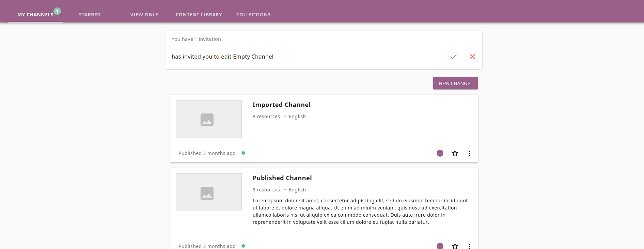Screen dimensions: 644x249
Task: Star the Imported Channel
Action: (455, 153)
